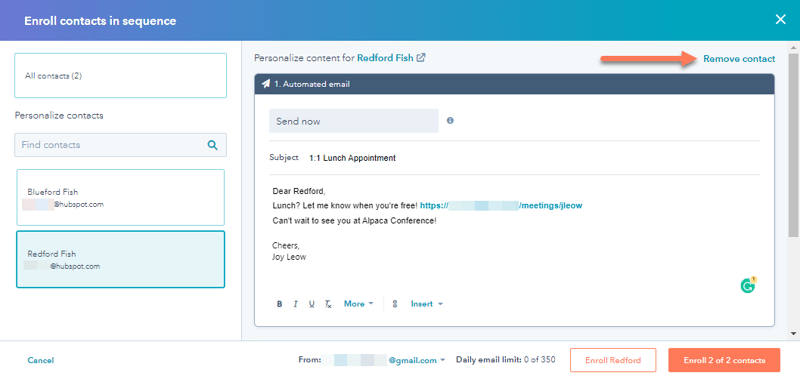Click the insert link icon
Image resolution: width=800 pixels, height=382 pixels.
pos(394,304)
